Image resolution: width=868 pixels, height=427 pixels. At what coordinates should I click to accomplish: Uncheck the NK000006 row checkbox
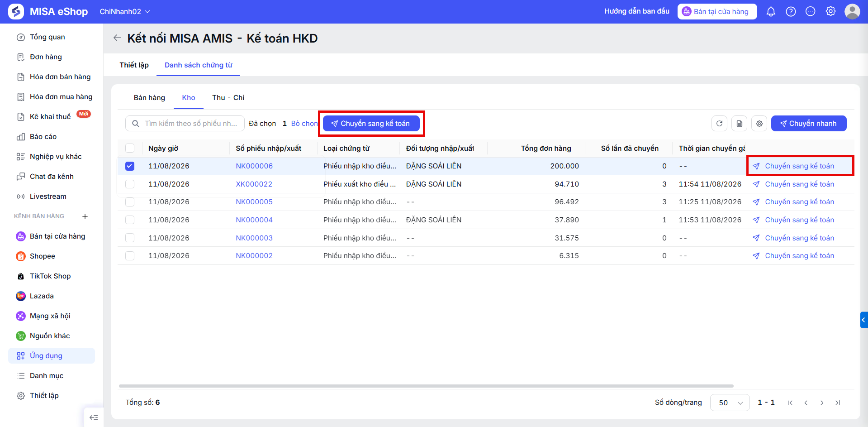[x=130, y=166]
